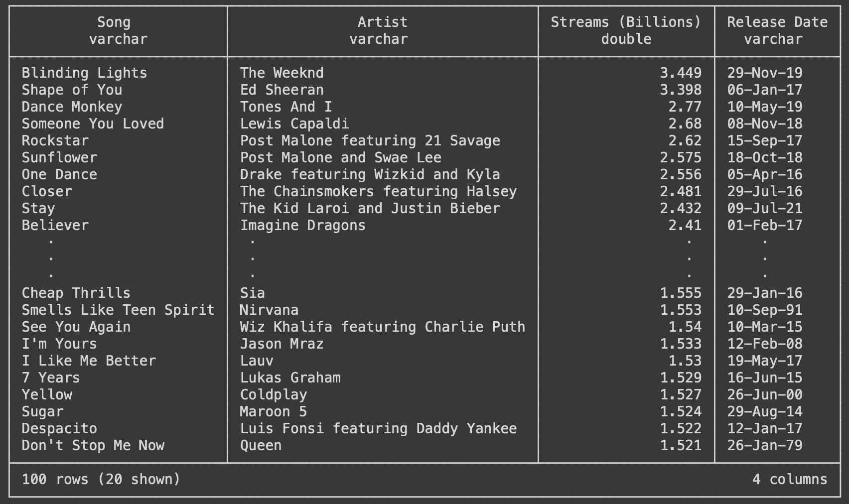Select Post Malone featuring 21 Savage
The width and height of the screenshot is (849, 504).
click(x=370, y=141)
